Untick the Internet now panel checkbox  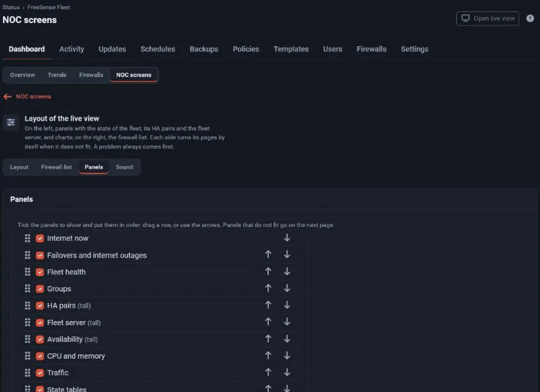(x=40, y=238)
